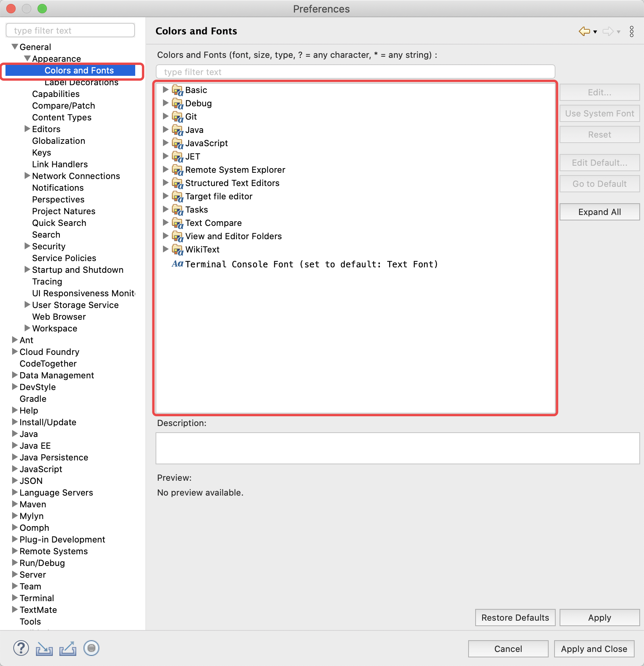Click the Cancel button

(x=508, y=649)
